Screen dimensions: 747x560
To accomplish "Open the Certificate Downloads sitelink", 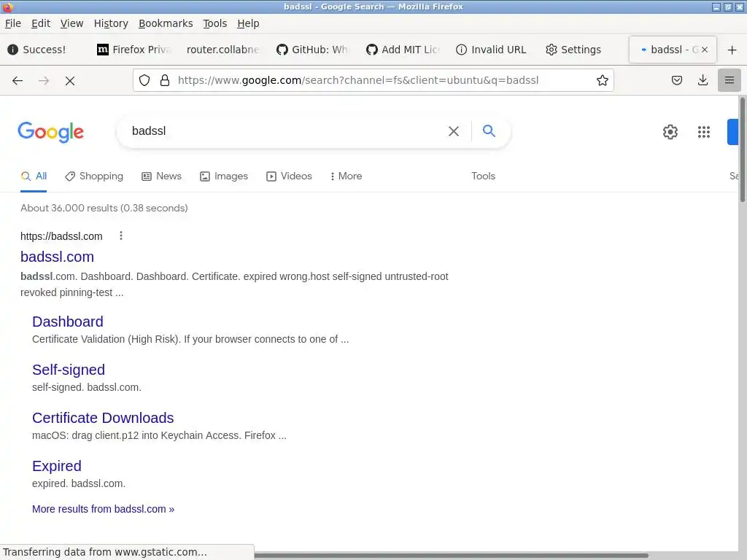I will 103,418.
